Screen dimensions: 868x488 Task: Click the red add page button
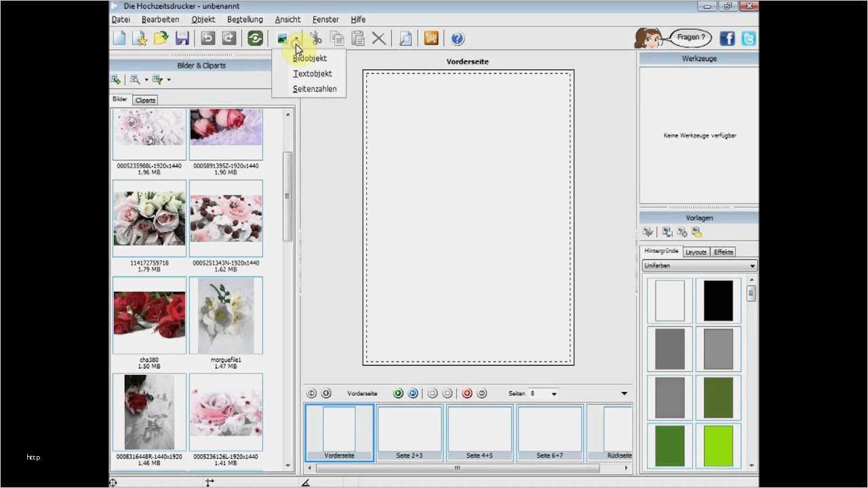pyautogui.click(x=467, y=393)
